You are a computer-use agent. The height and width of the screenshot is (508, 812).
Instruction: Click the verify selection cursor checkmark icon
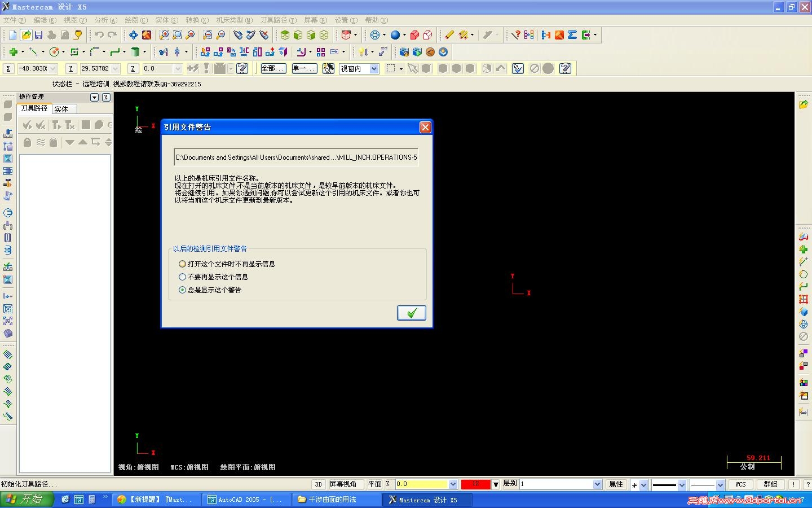(x=518, y=68)
